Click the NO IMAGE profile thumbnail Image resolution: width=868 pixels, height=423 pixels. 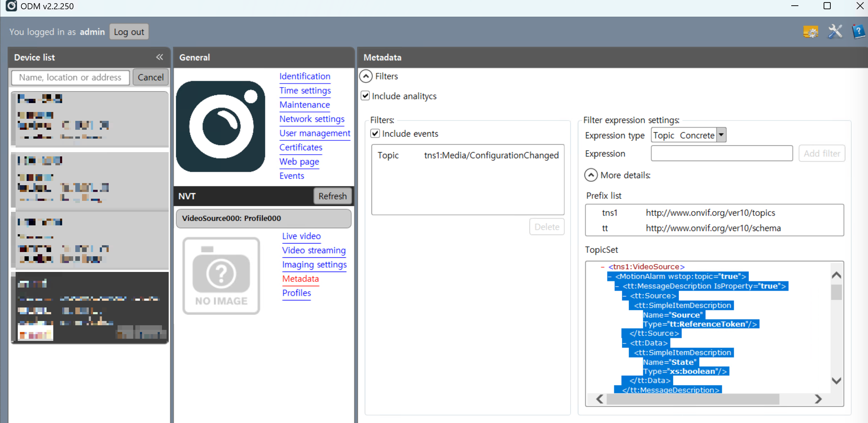pos(221,276)
